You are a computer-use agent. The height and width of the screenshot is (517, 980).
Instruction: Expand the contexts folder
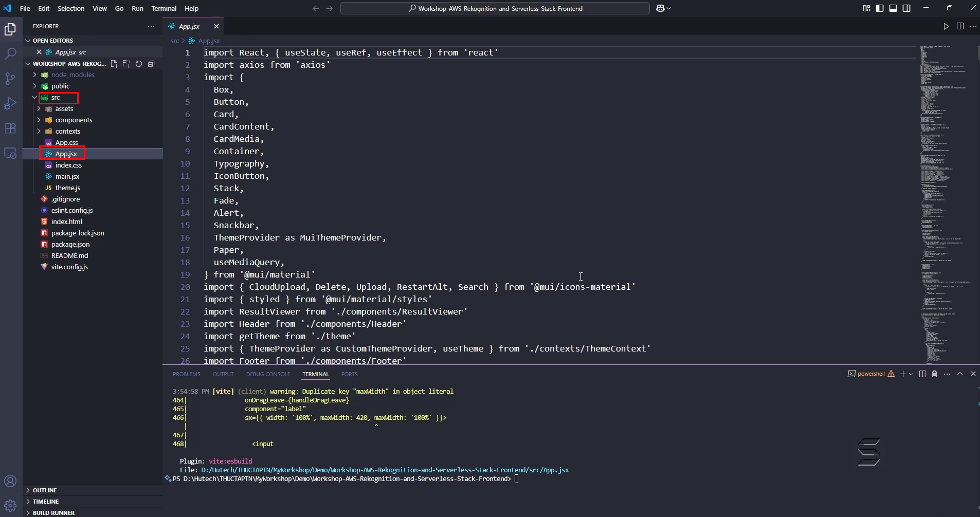coord(39,131)
